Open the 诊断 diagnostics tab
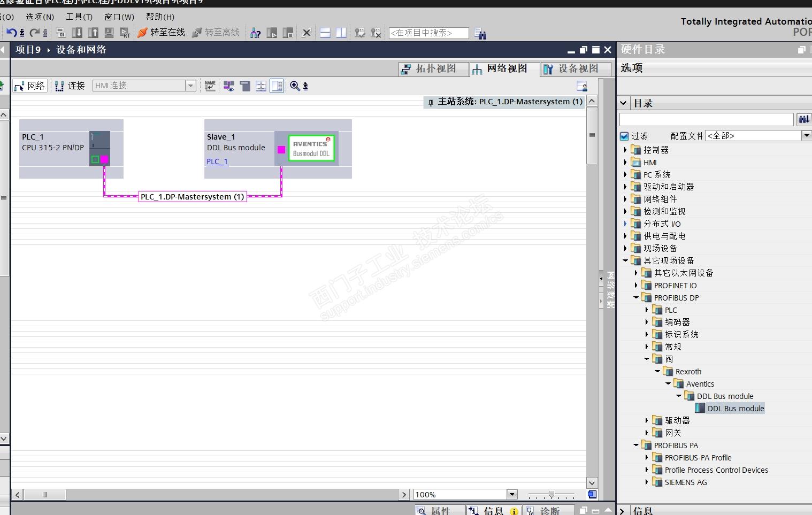Viewport: 812px width, 515px height. click(549, 511)
